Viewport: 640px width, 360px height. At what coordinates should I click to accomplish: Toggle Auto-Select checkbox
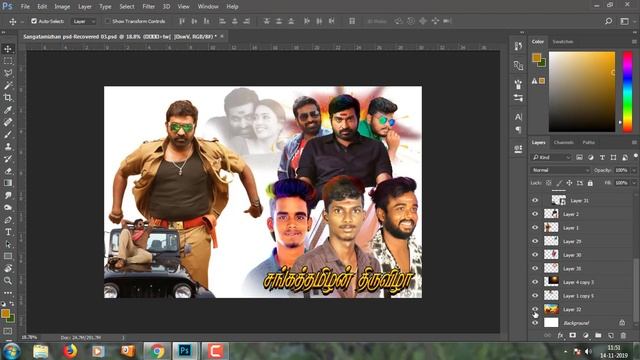(x=34, y=21)
